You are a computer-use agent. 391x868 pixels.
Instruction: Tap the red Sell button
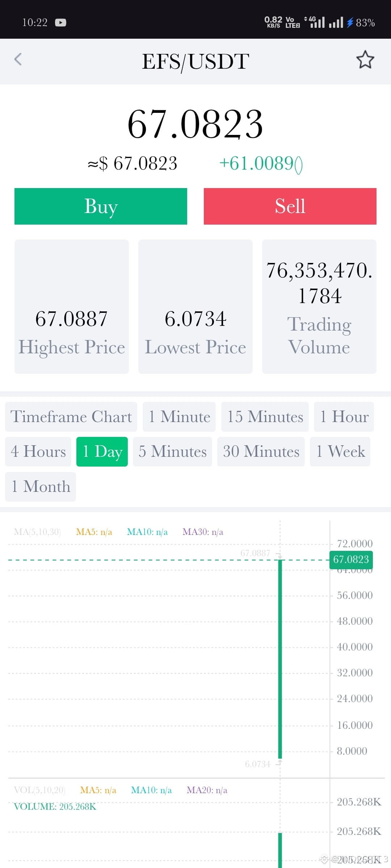click(290, 206)
